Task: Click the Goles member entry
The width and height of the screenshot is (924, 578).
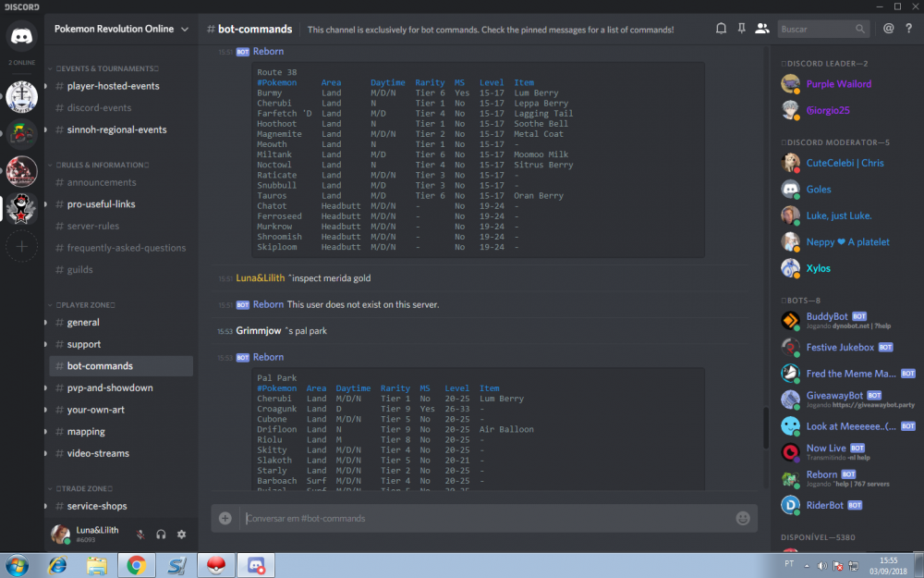Action: point(845,190)
